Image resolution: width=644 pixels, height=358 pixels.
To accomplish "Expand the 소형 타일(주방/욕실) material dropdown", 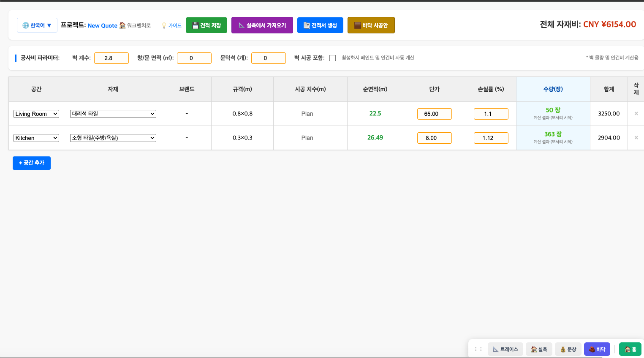I will 113,138.
